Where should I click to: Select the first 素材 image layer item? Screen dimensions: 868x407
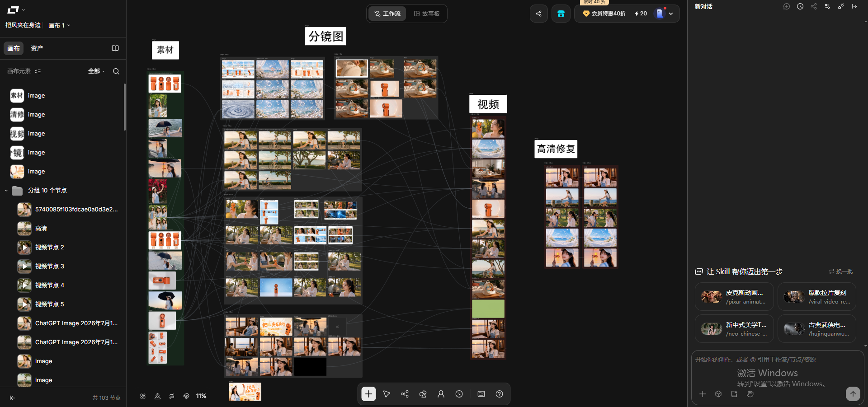click(x=63, y=96)
